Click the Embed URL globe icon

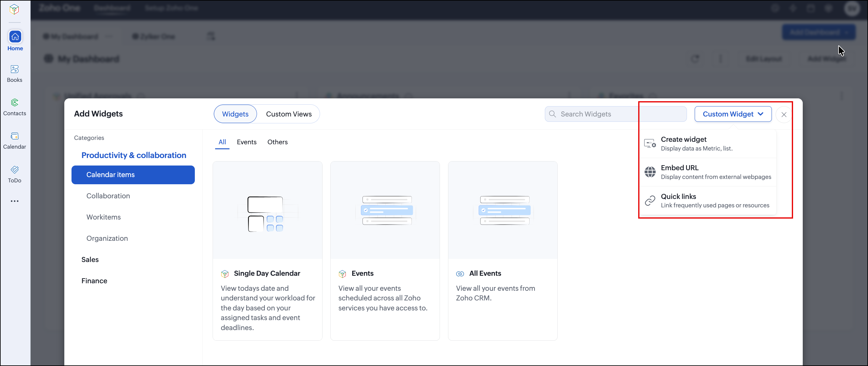click(x=650, y=172)
